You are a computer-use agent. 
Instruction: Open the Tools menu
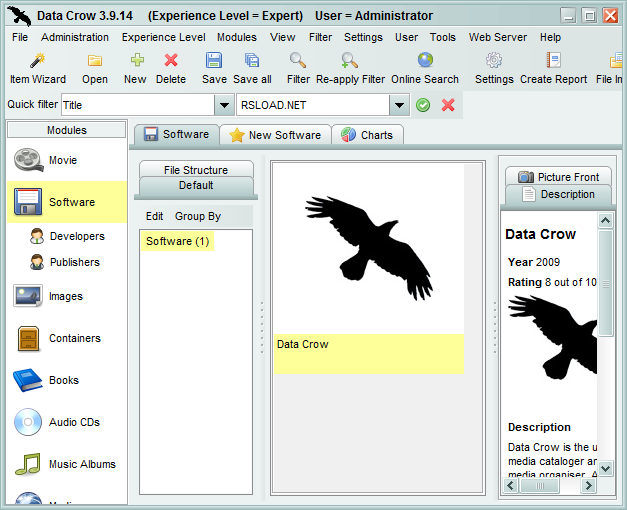tap(443, 37)
